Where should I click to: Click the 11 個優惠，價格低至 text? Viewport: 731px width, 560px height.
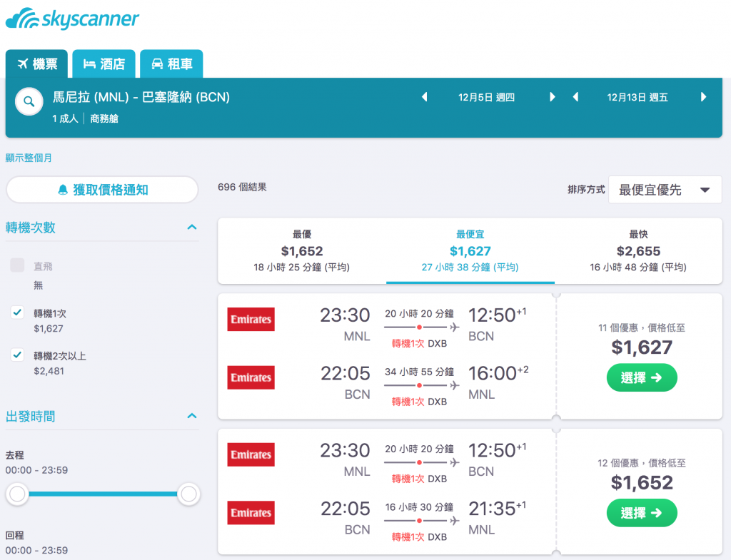pos(642,327)
